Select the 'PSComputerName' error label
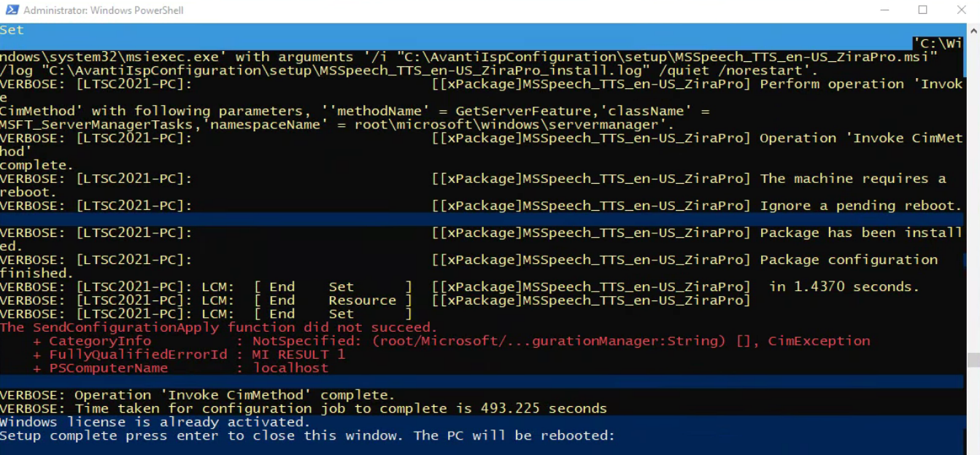The height and width of the screenshot is (455, 980). (109, 368)
